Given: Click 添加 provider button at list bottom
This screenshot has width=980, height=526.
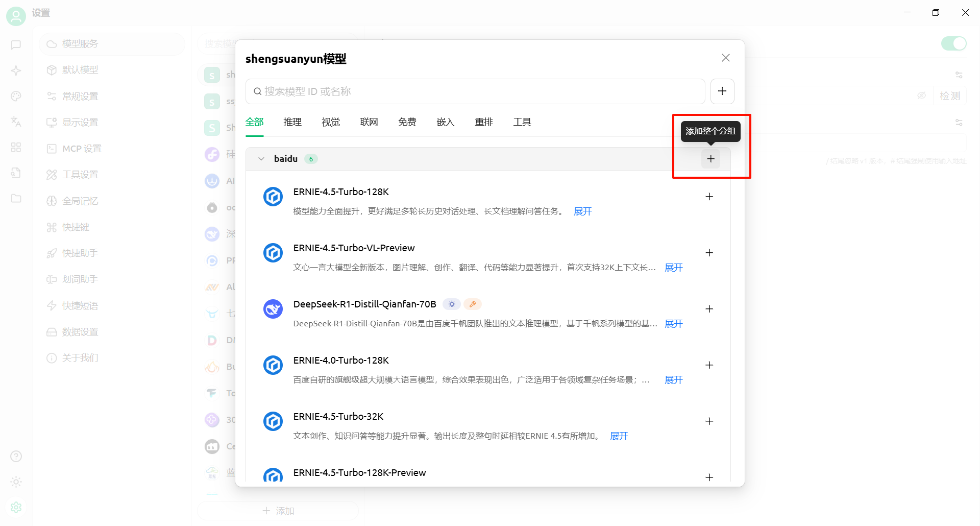Looking at the screenshot, I should 278,511.
